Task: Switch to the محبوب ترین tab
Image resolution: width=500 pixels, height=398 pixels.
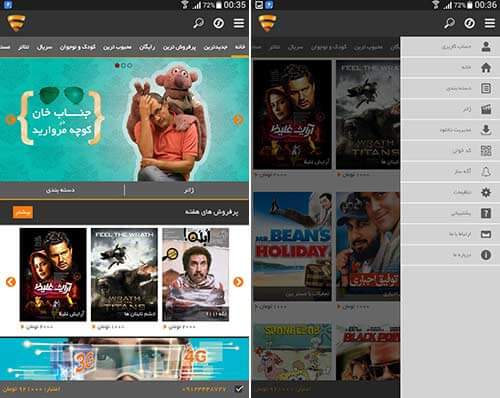Action: point(117,47)
